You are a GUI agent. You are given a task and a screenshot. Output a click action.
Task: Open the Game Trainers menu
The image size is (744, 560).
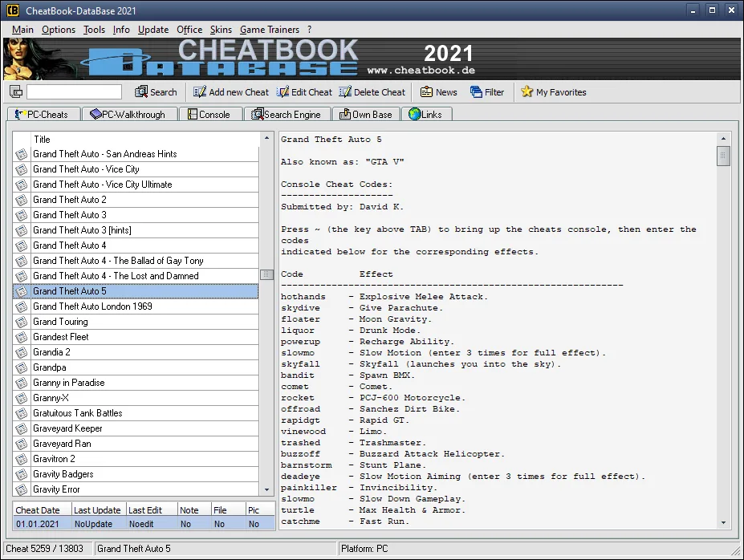270,30
